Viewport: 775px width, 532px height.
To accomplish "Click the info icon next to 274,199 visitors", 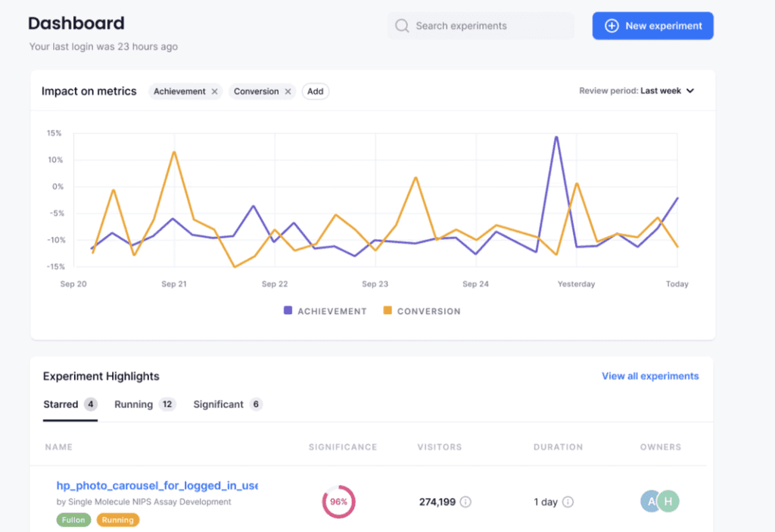I will point(465,502).
